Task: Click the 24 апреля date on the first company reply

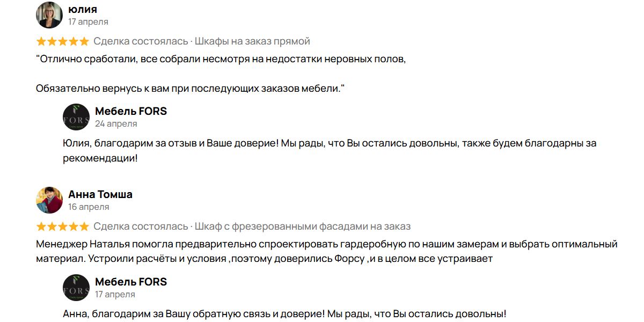Action: [116, 124]
